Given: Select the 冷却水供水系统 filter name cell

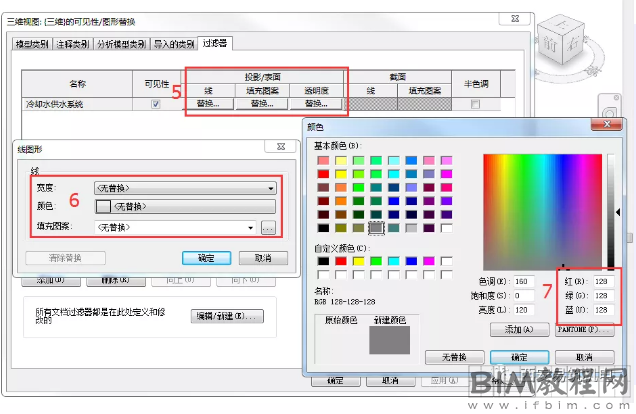Looking at the screenshot, I should tap(77, 104).
